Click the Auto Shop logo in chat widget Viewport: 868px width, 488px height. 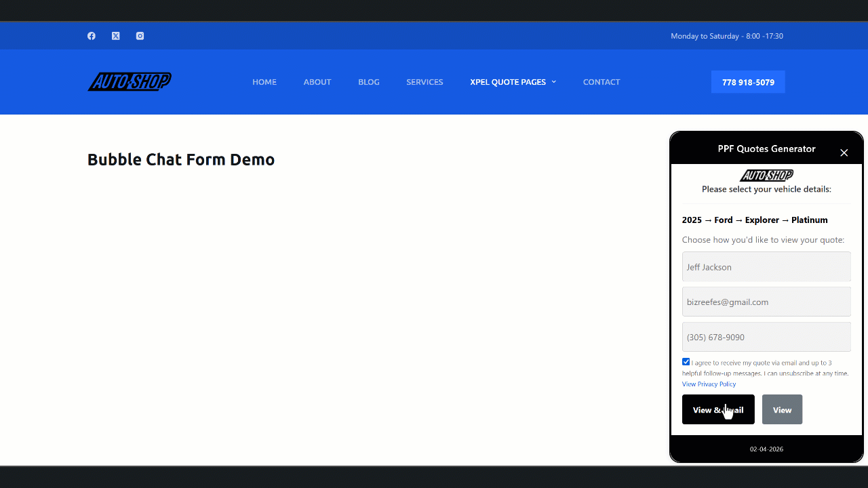(x=766, y=176)
